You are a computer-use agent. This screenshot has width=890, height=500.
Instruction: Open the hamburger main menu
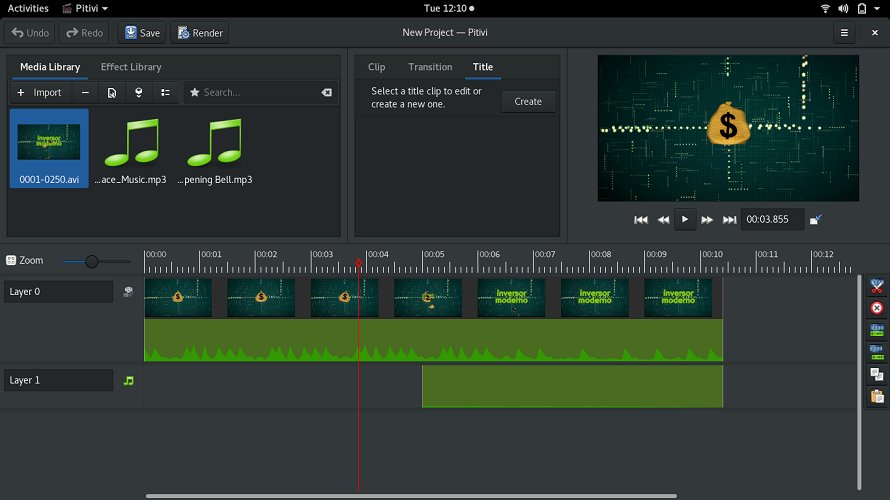click(x=844, y=33)
